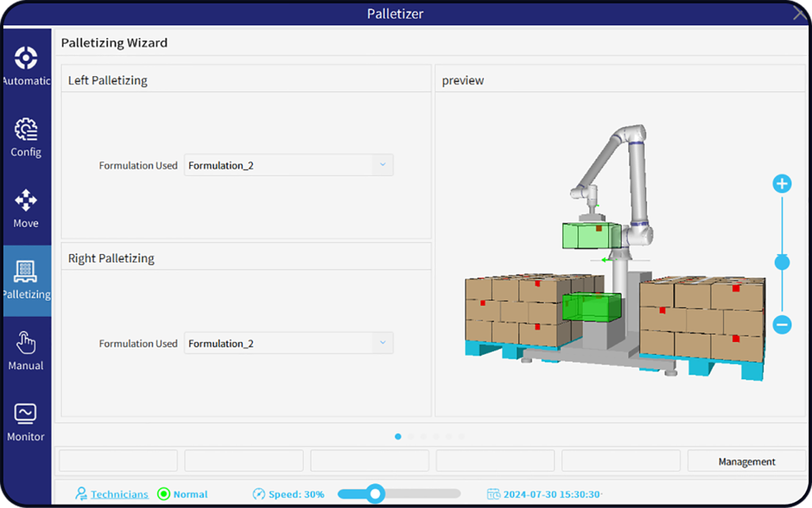Viewport: 812px width, 508px height.
Task: Click the preview zoom slider handle
Action: (782, 262)
